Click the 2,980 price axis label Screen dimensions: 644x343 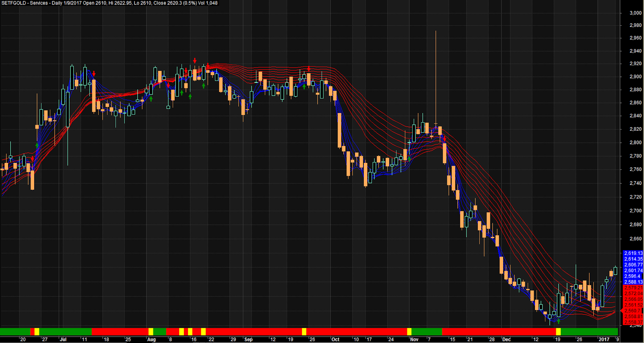tap(636, 25)
